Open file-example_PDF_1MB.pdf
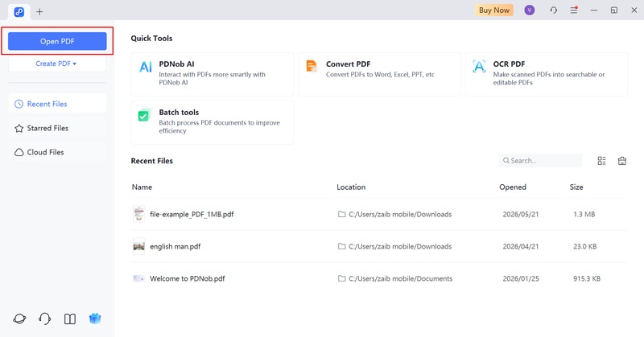 tap(192, 214)
